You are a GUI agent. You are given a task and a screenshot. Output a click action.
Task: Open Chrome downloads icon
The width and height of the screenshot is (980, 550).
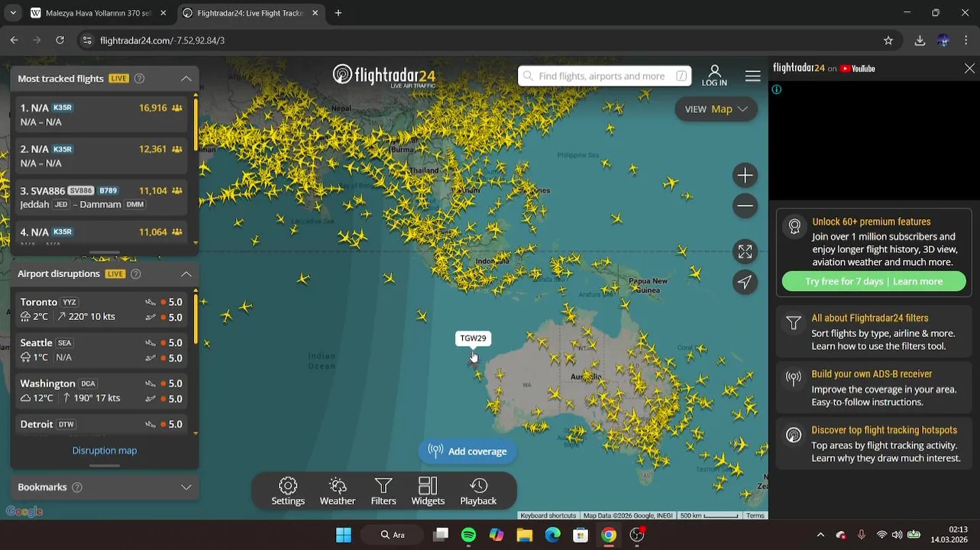tap(920, 40)
